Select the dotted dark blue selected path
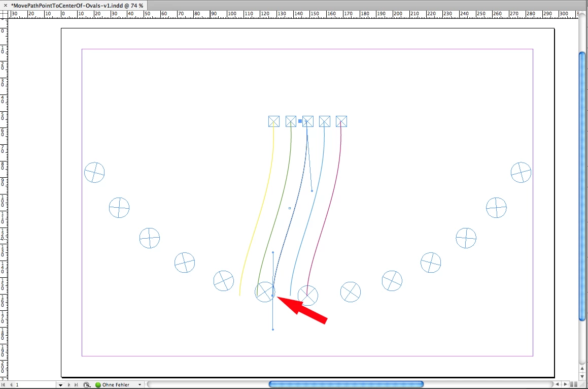The width and height of the screenshot is (588, 389). 295,208
